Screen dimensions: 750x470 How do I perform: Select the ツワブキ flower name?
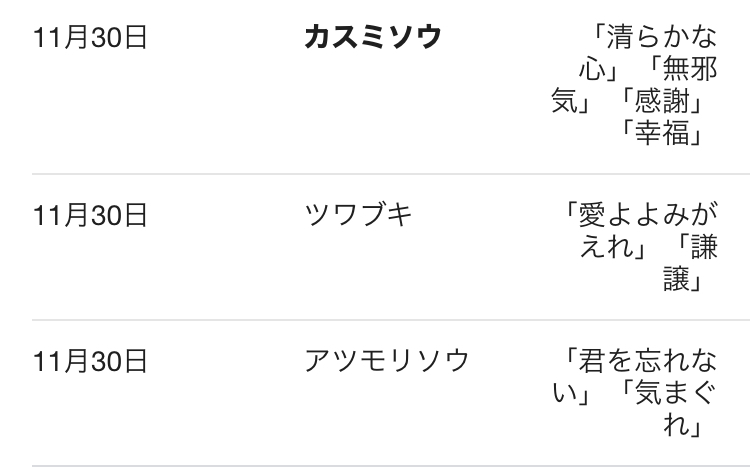(x=357, y=215)
